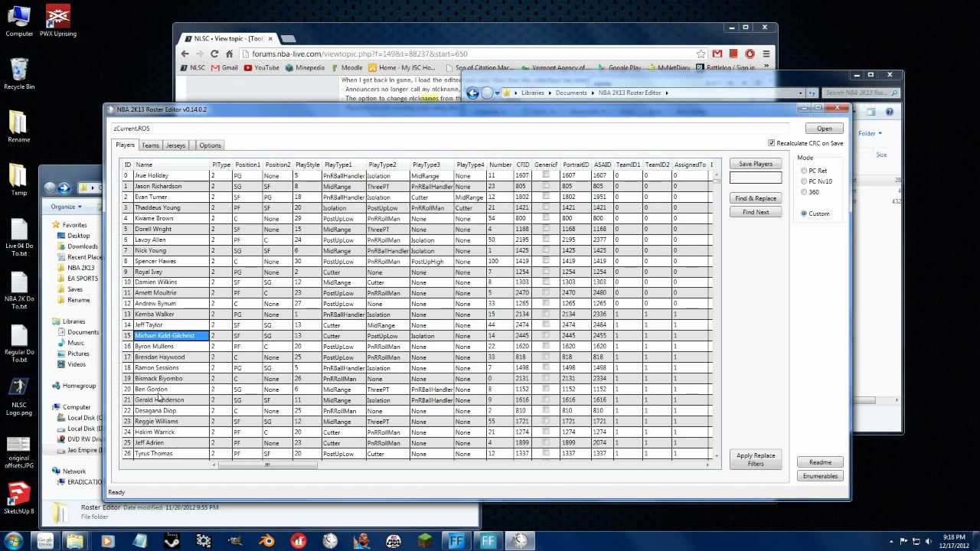Toggle GenericF checkbox for Michael Kidd-Gilchrist

pos(546,335)
